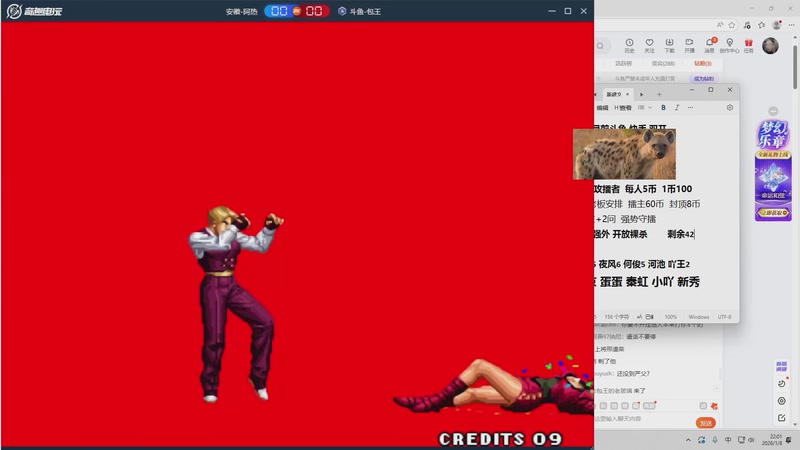Image resolution: width=800 pixels, height=450 pixels.
Task: Open the purple 问卷调研 survey icon
Action: (781, 365)
